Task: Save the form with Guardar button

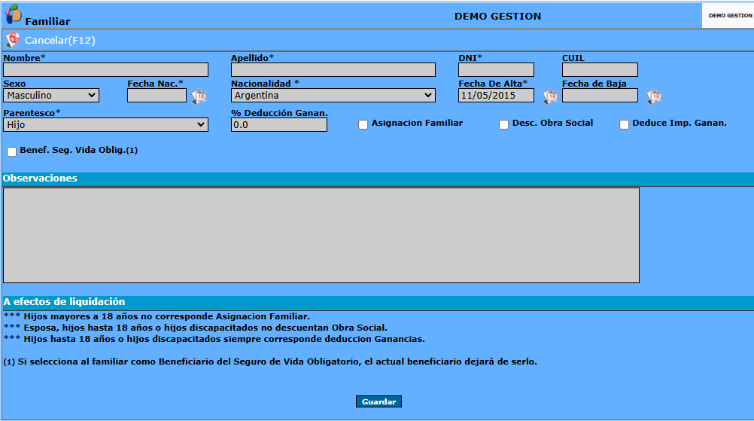Action: [x=379, y=401]
